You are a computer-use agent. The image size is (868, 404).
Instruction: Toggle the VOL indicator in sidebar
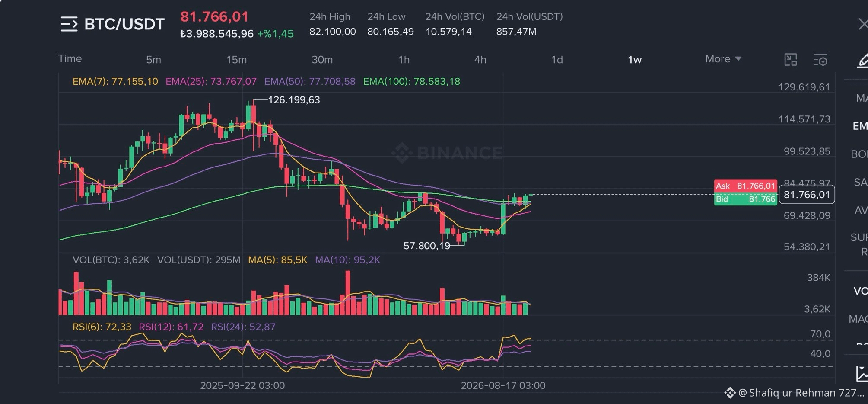pyautogui.click(x=860, y=291)
